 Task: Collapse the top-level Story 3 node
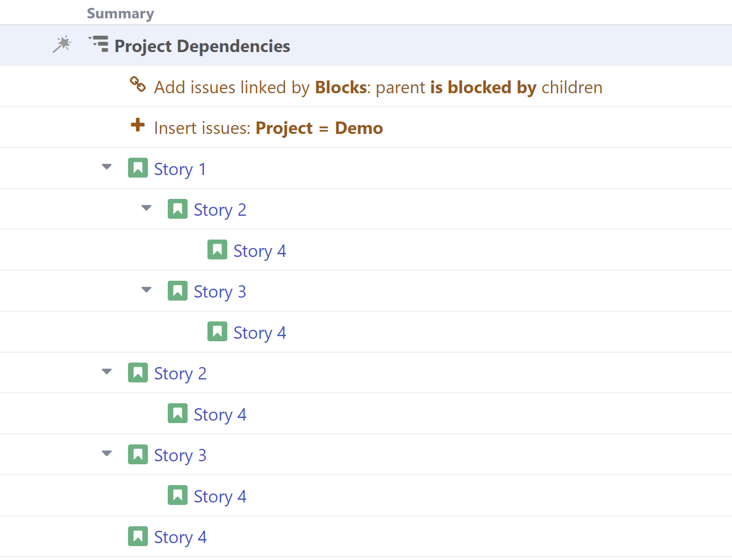click(107, 453)
